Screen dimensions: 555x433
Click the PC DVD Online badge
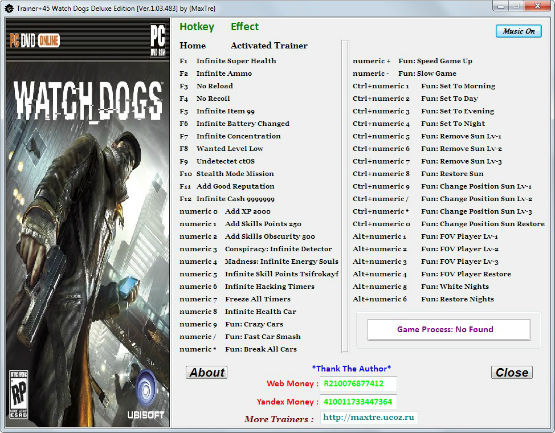click(x=34, y=41)
